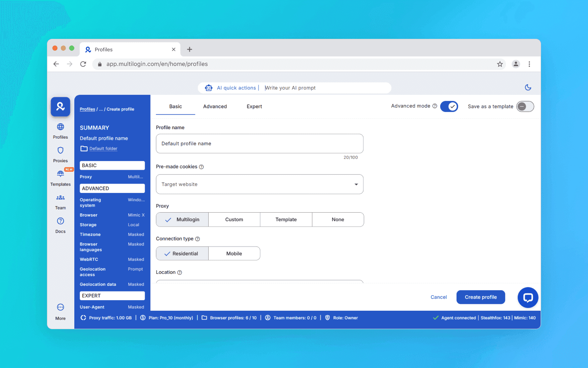Click the Team members status icon
The image size is (588, 368).
click(x=268, y=318)
